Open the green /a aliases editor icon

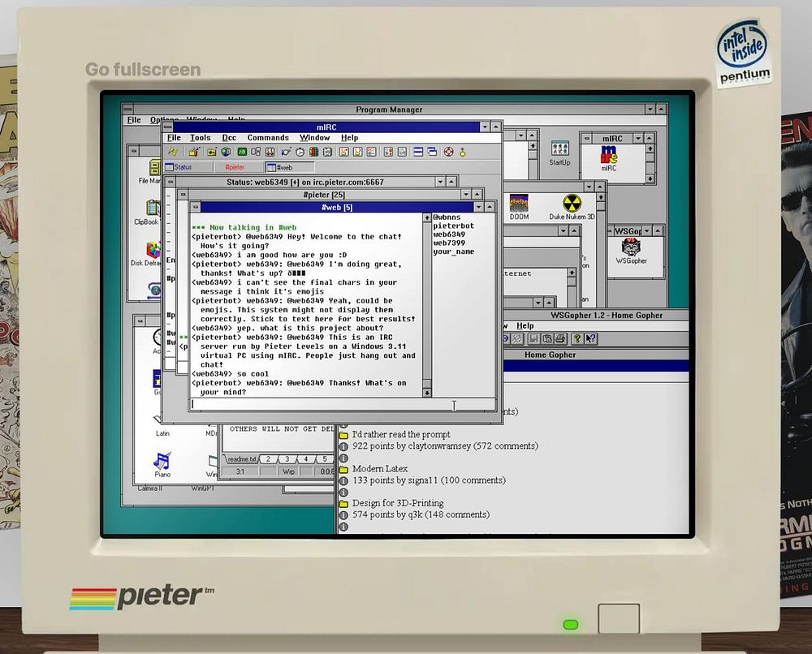click(242, 152)
